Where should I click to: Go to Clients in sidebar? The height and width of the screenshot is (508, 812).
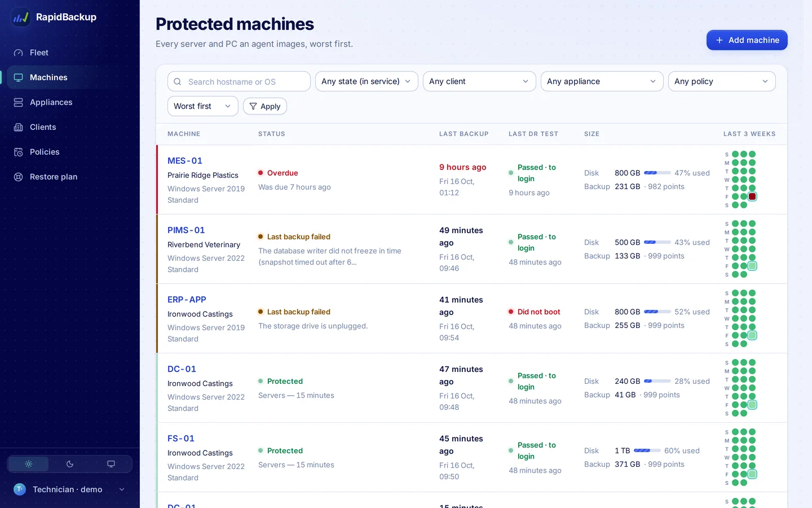[70, 127]
